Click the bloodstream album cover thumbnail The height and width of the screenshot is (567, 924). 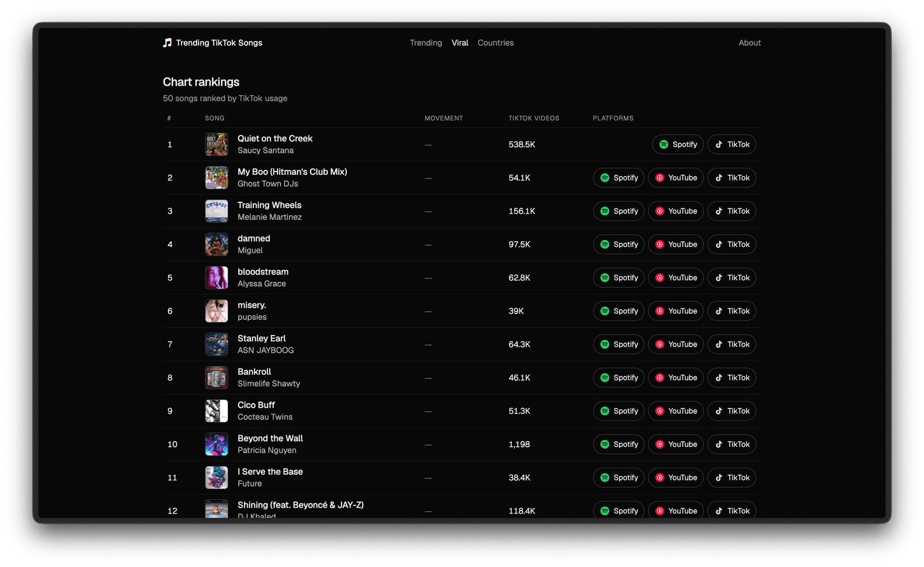tap(216, 278)
